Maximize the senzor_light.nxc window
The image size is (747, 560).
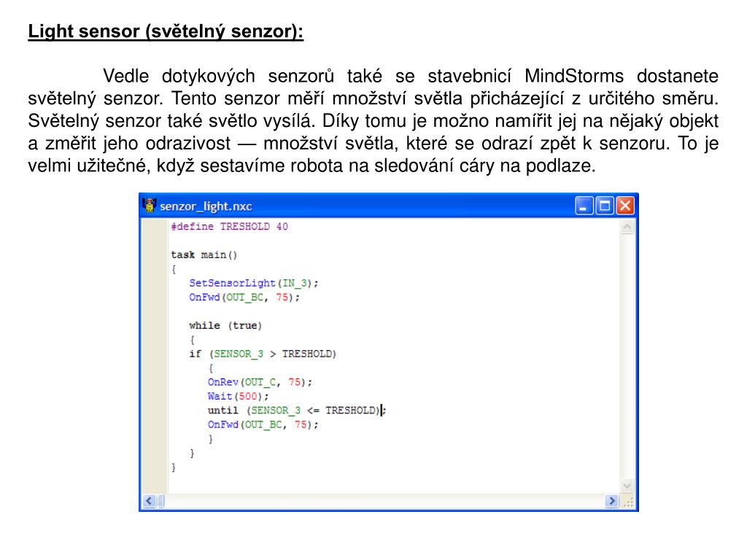pyautogui.click(x=605, y=206)
